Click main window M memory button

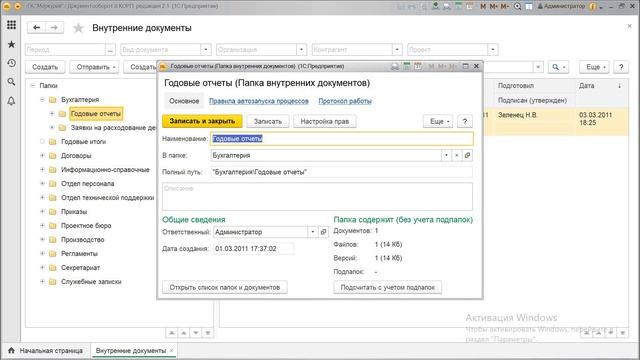[483, 6]
